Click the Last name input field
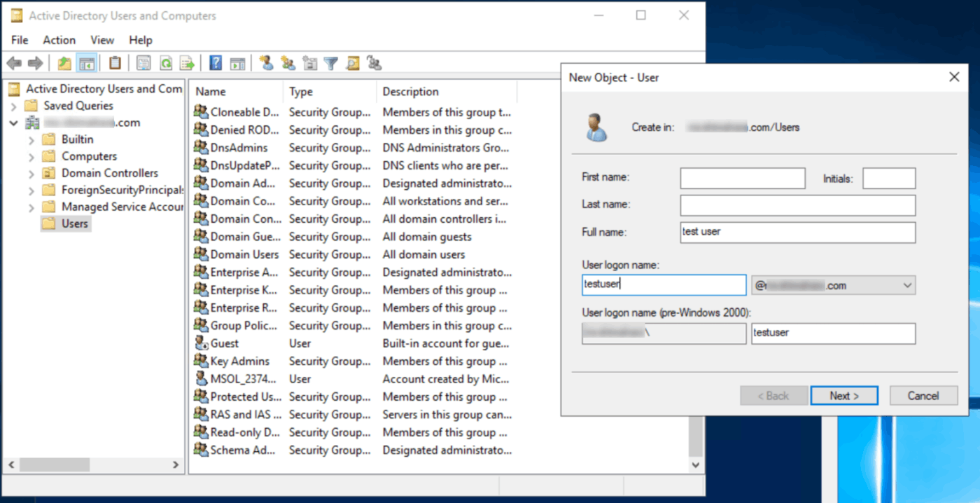The image size is (980, 503). point(798,205)
